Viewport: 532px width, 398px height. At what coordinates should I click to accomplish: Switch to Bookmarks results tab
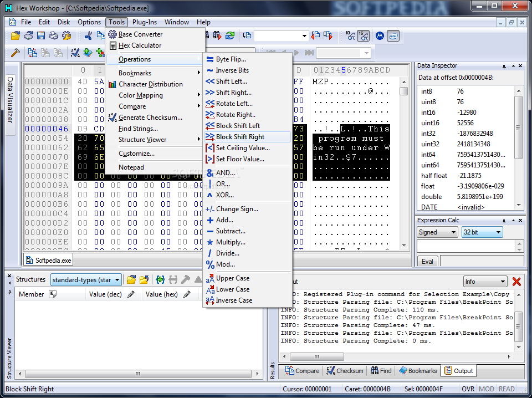[418, 371]
